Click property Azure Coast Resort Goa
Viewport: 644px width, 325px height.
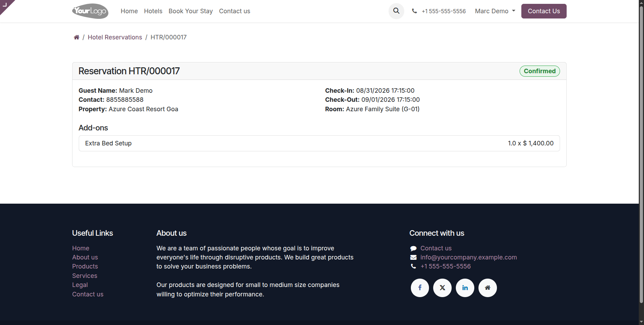143,109
